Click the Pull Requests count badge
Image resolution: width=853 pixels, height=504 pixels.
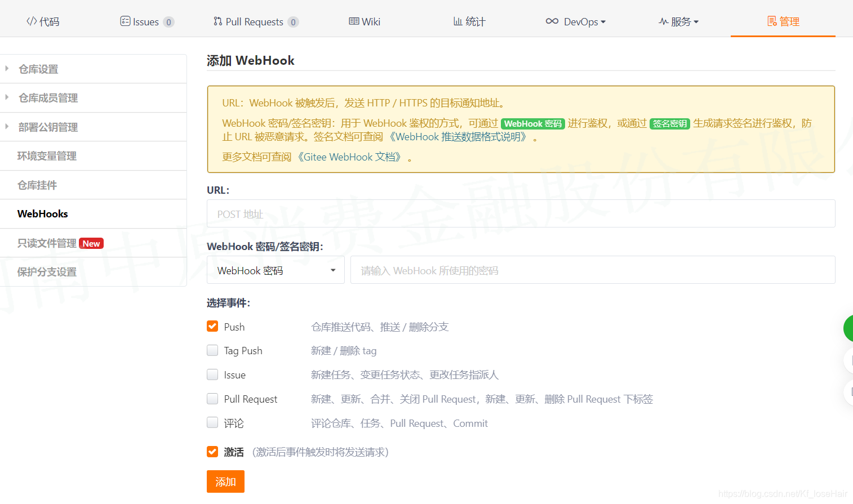[x=293, y=22]
